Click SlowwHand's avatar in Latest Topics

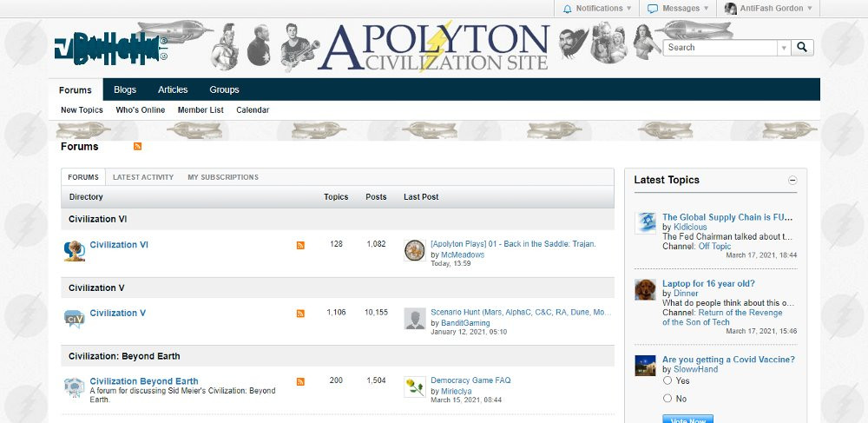click(x=645, y=366)
